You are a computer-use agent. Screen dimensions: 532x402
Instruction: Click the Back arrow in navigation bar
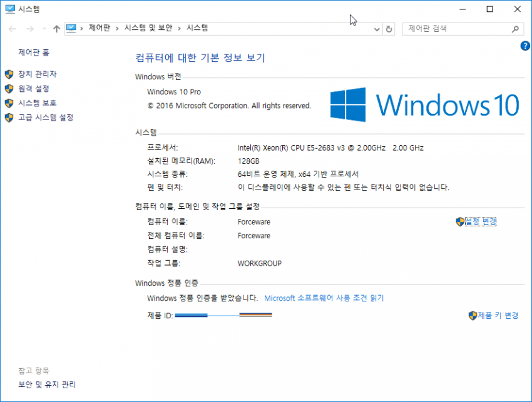point(13,29)
